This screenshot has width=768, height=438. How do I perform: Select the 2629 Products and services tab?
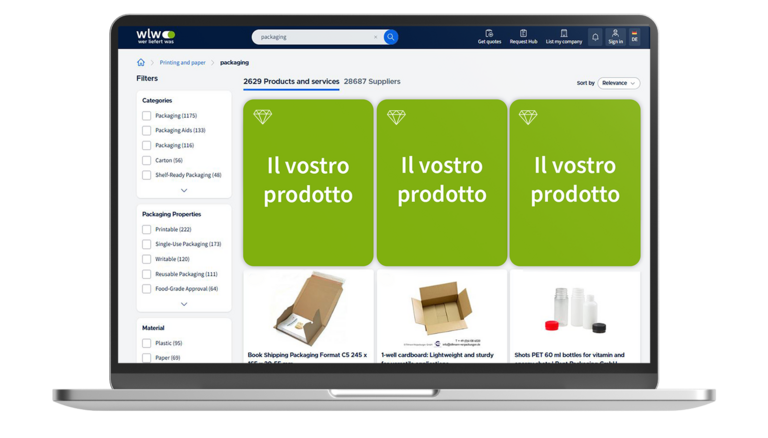[291, 81]
